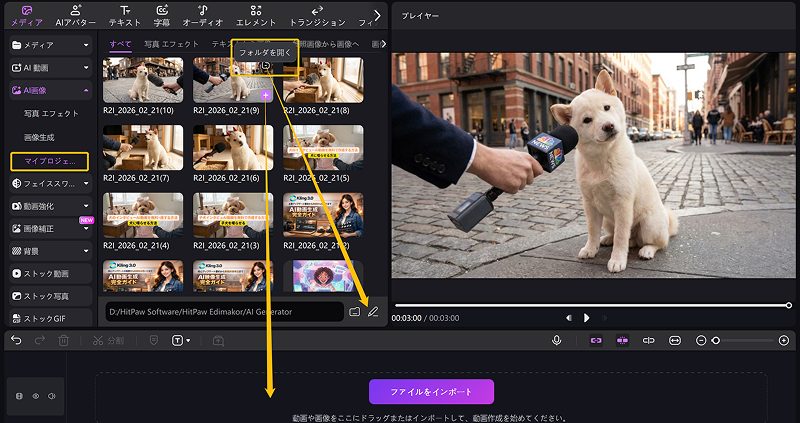The width and height of the screenshot is (800, 423).
Task: Open the 字幕 subtitles tab
Action: tap(162, 16)
